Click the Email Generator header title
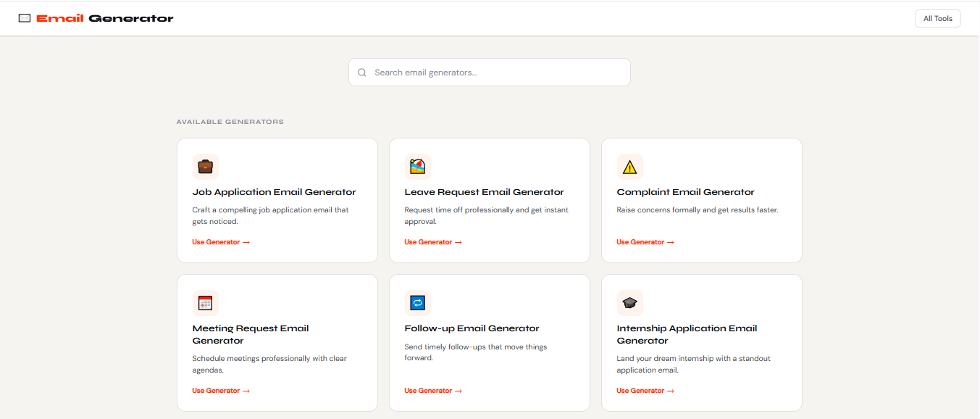 coord(105,18)
